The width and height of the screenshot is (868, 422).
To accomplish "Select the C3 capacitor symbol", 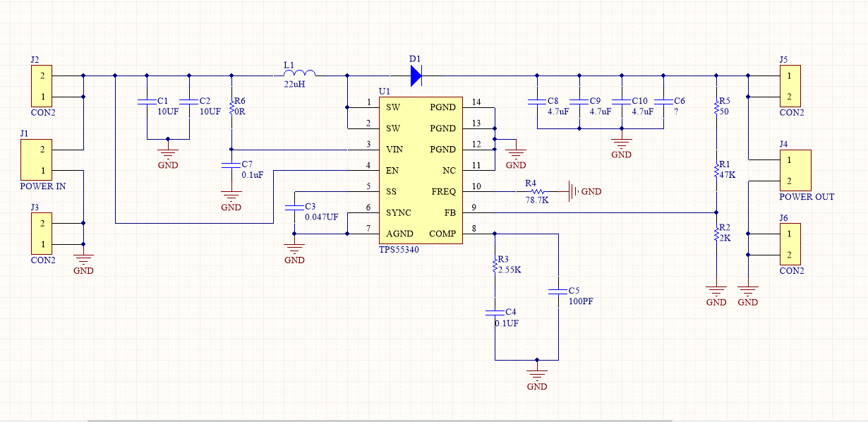I will [294, 207].
